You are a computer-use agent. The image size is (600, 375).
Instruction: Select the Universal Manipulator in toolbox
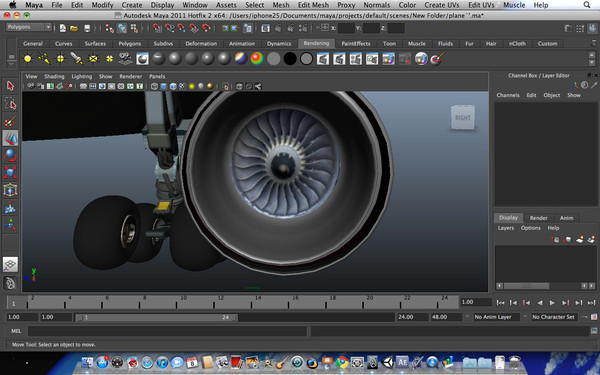[x=10, y=190]
